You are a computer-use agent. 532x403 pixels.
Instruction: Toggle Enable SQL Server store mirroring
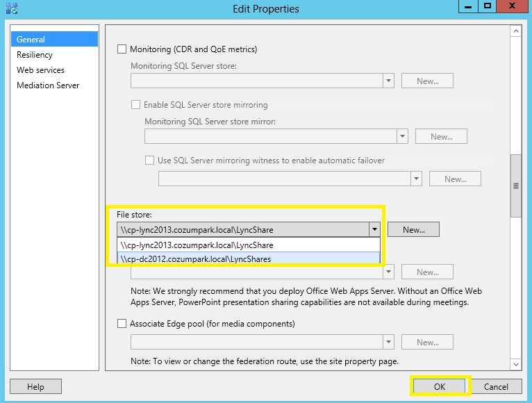coord(135,104)
